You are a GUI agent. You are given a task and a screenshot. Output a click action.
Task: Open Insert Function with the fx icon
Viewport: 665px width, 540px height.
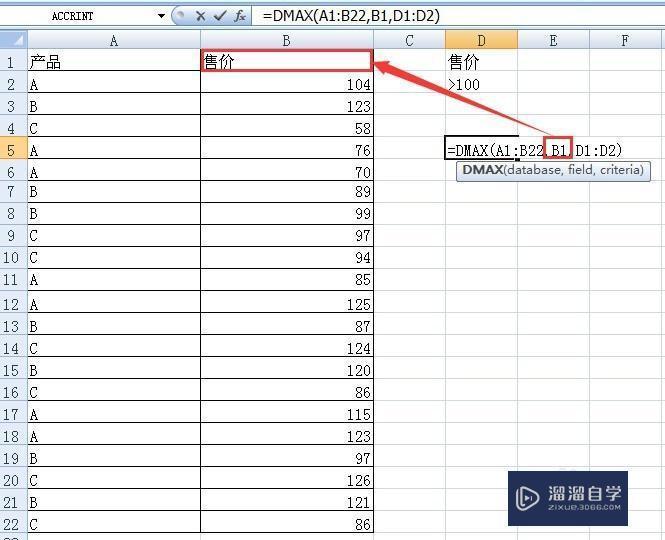click(240, 16)
